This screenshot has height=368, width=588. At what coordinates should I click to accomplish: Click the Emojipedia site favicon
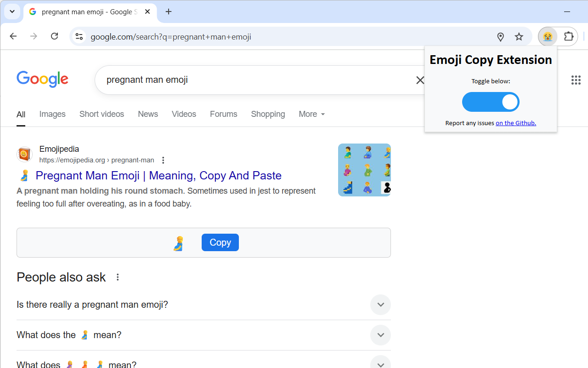coord(24,155)
